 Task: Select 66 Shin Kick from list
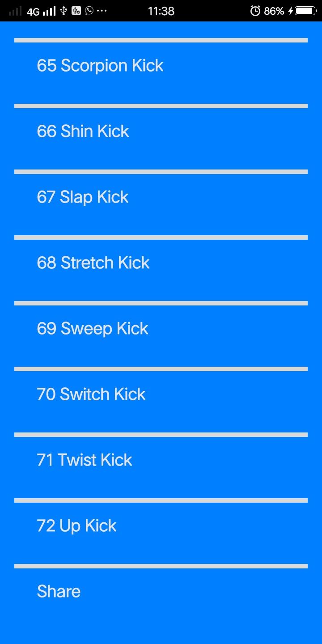83,131
